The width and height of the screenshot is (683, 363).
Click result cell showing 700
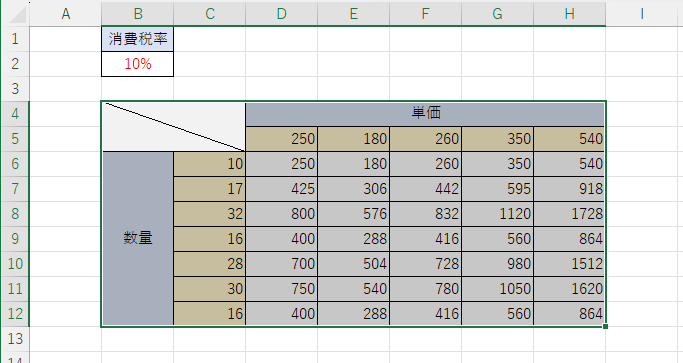tap(282, 264)
